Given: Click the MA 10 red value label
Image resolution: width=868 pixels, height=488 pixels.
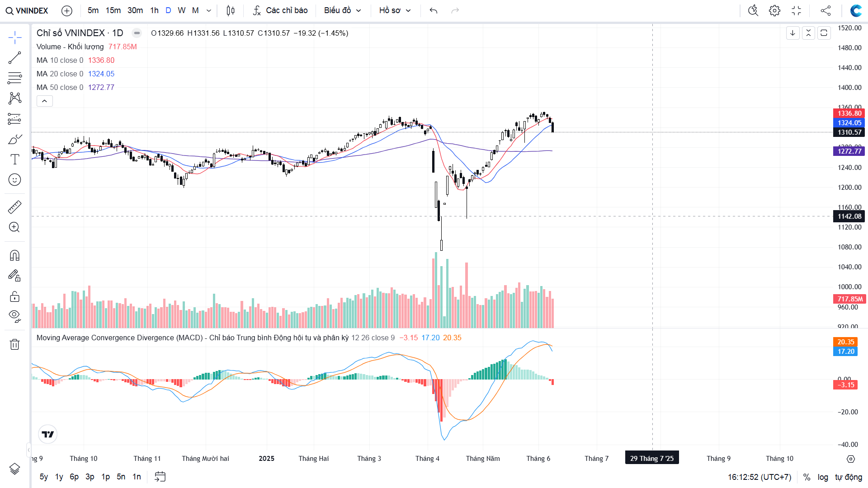Looking at the screenshot, I should click(101, 60).
